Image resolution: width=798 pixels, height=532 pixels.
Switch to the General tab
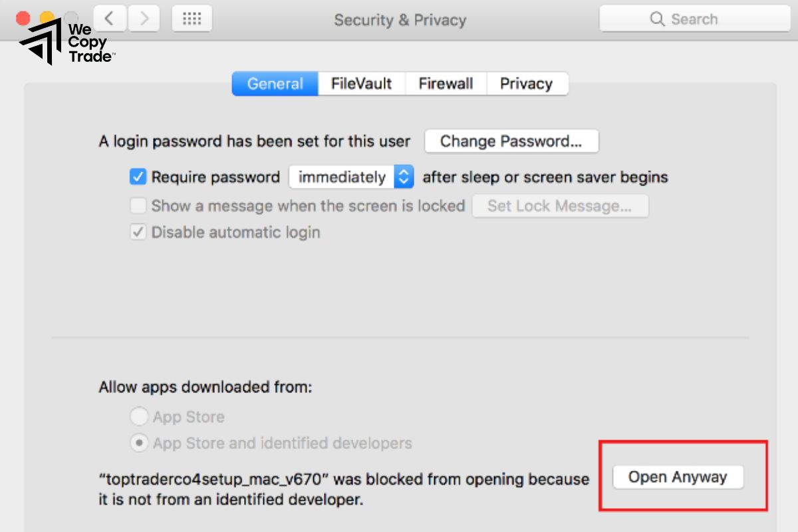[275, 84]
